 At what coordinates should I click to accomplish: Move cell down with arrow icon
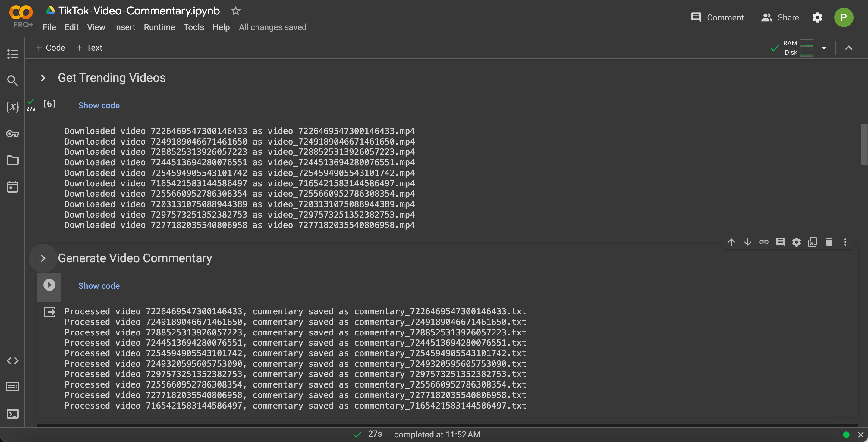click(747, 242)
